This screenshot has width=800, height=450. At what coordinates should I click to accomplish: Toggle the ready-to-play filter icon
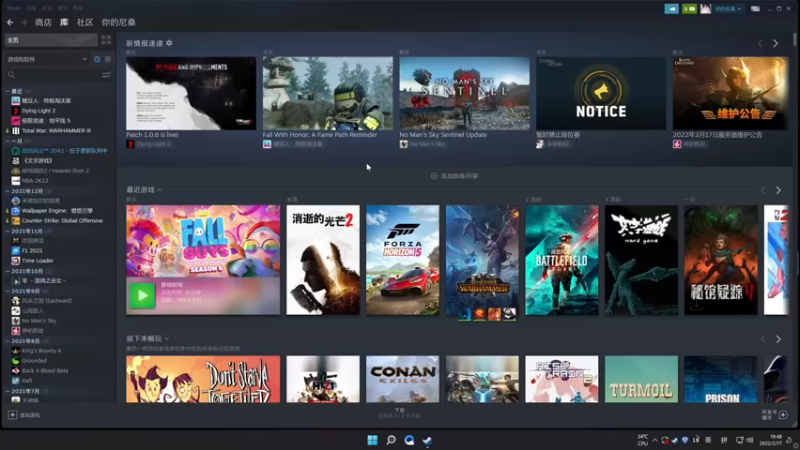point(108,59)
